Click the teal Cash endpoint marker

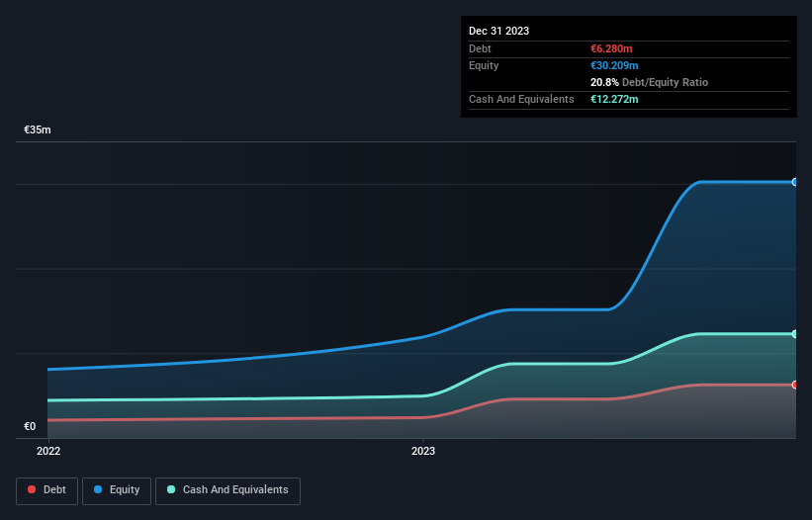[795, 334]
